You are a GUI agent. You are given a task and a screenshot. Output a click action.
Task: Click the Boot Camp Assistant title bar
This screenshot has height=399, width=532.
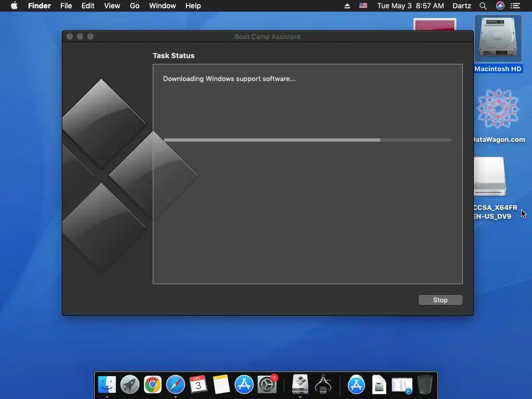268,36
